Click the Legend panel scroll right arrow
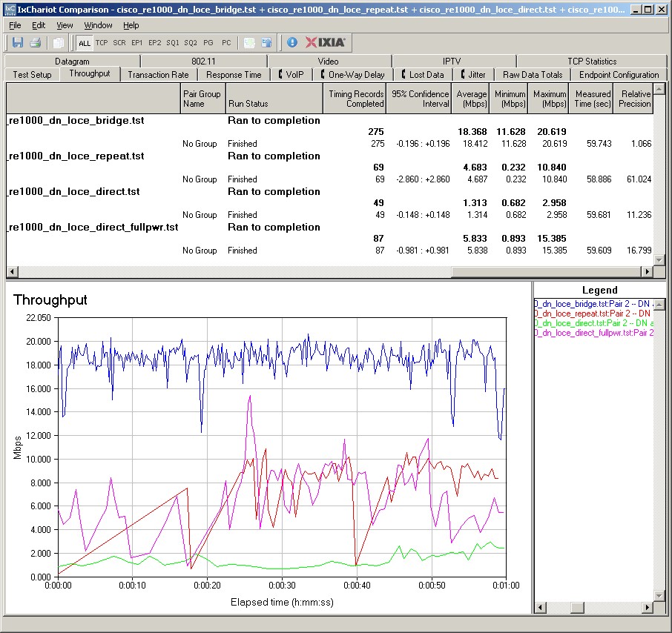Viewport: 672px width, 633px height. click(x=648, y=607)
